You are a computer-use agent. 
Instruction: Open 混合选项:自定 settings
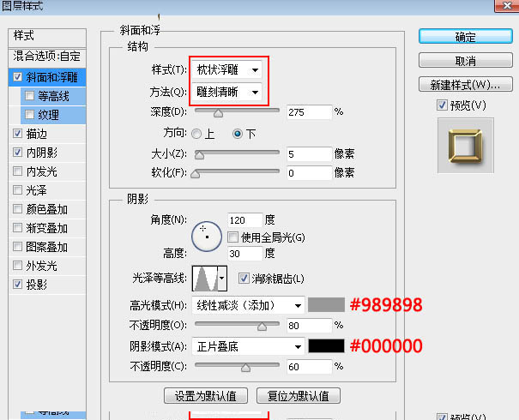click(47, 57)
